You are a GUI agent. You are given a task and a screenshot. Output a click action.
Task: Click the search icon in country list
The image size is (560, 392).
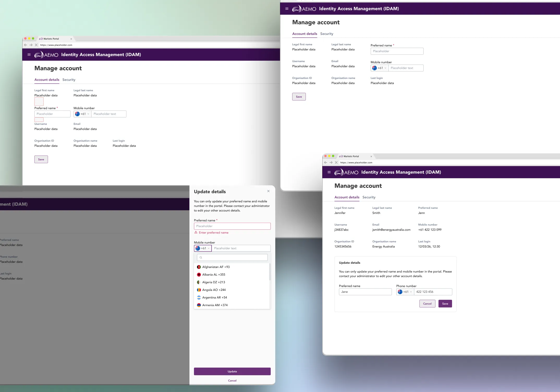click(201, 258)
